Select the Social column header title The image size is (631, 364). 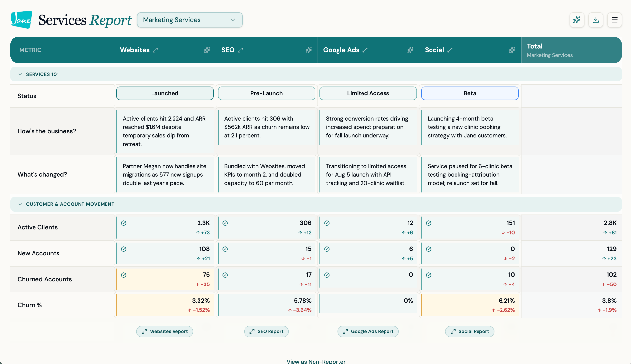434,50
